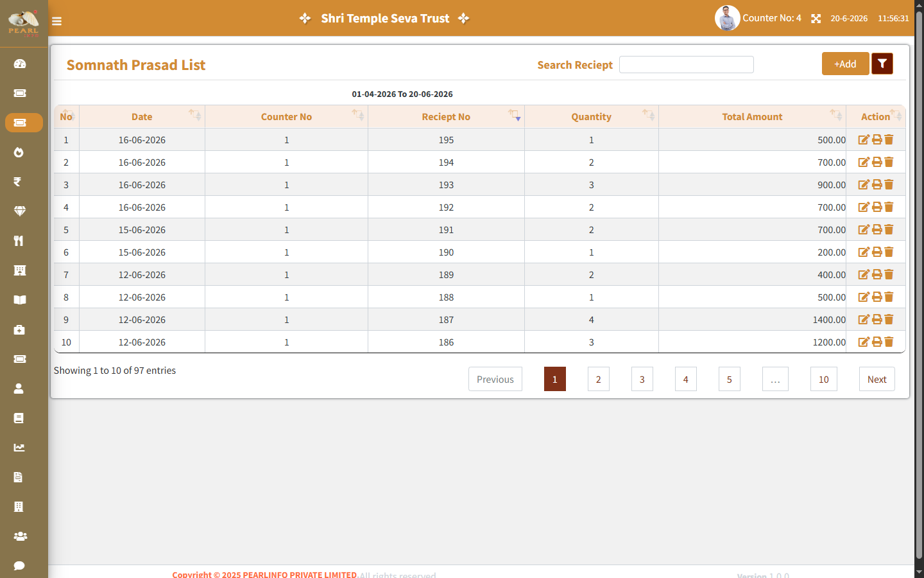924x578 pixels.
Task: Open the open-book sidebar icon
Action: [x=20, y=300]
